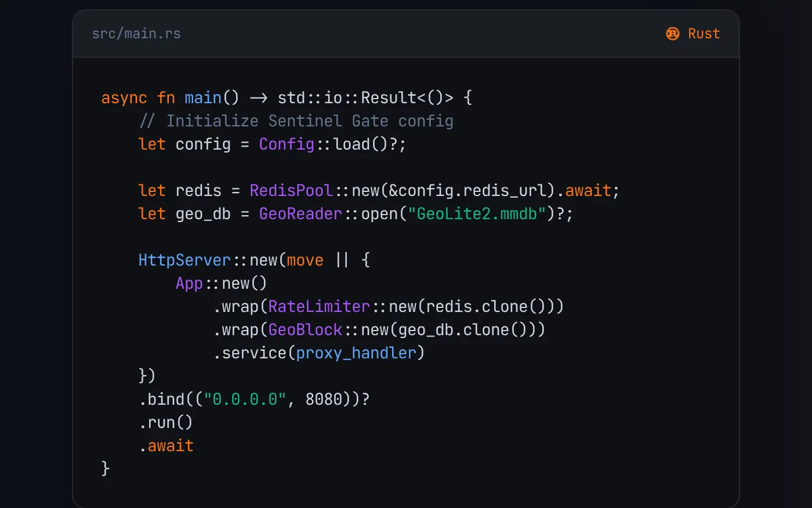Click the "HttpServer" type name
812x508 pixels.
click(x=184, y=260)
